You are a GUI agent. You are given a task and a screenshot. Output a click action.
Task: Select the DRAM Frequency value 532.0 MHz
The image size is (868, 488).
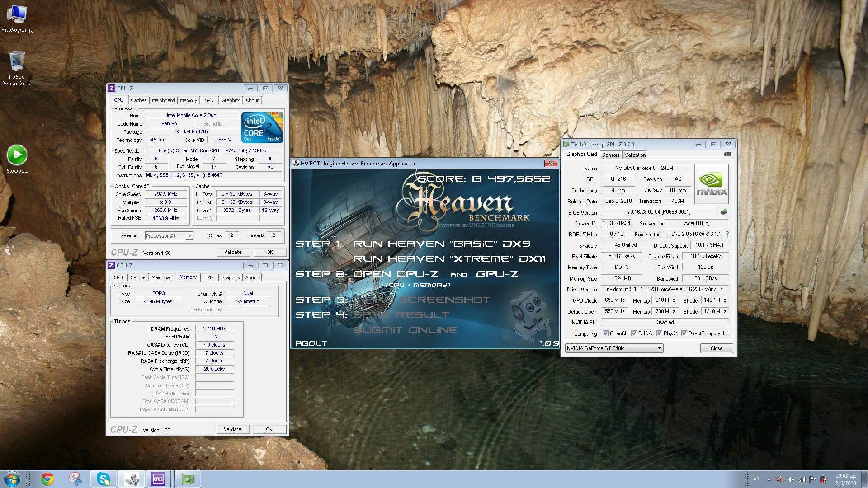(214, 329)
